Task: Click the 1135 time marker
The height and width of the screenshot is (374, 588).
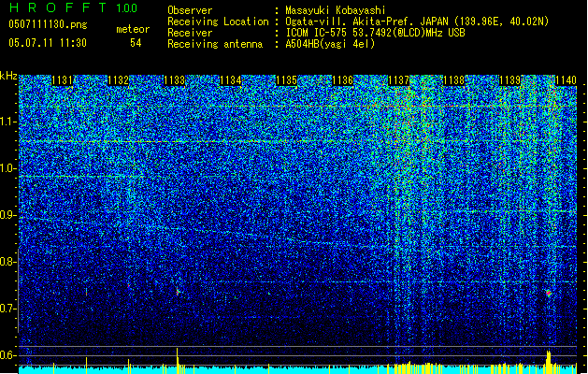Action: 286,80
